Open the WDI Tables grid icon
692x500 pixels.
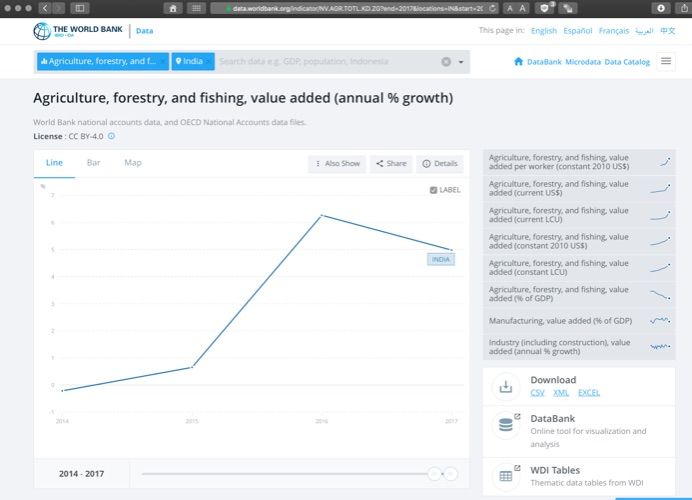506,476
